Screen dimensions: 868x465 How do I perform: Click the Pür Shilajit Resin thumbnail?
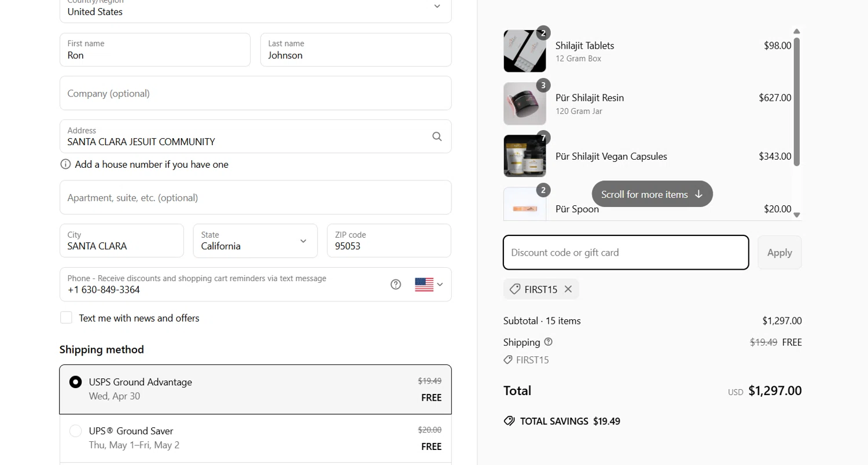(525, 104)
